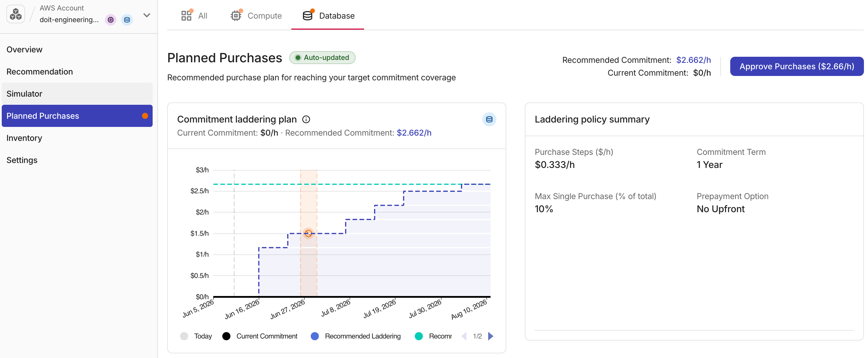868x358 pixels.
Task: Switch to the Compute tab
Action: click(x=256, y=16)
